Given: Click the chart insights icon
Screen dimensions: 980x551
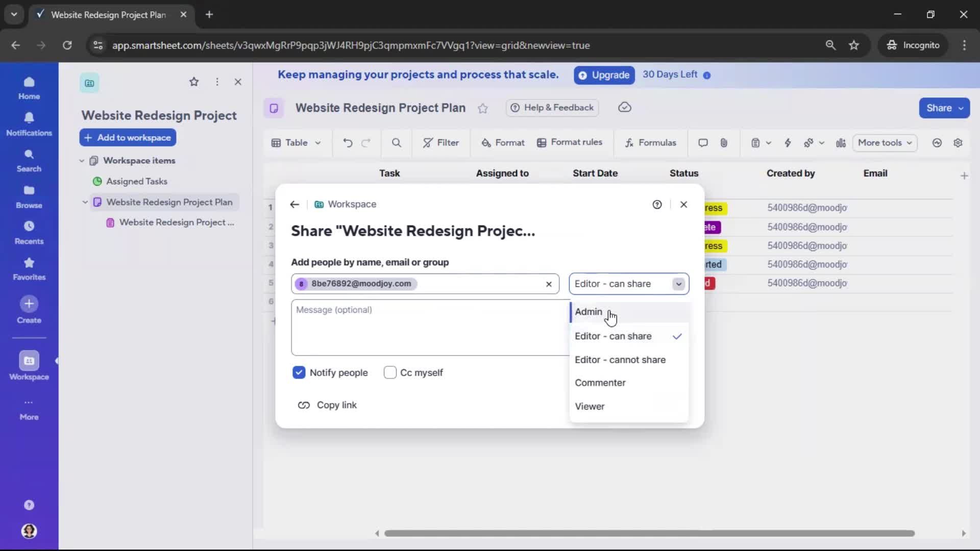Looking at the screenshot, I should [x=840, y=143].
